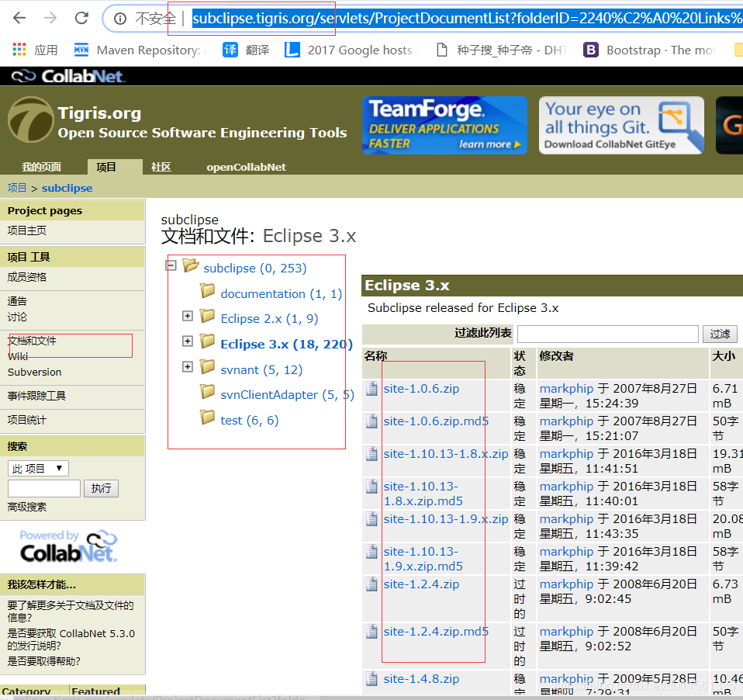Screen dimensions: 743x700
Task: Open the search scope dropdown
Action: [x=38, y=469]
